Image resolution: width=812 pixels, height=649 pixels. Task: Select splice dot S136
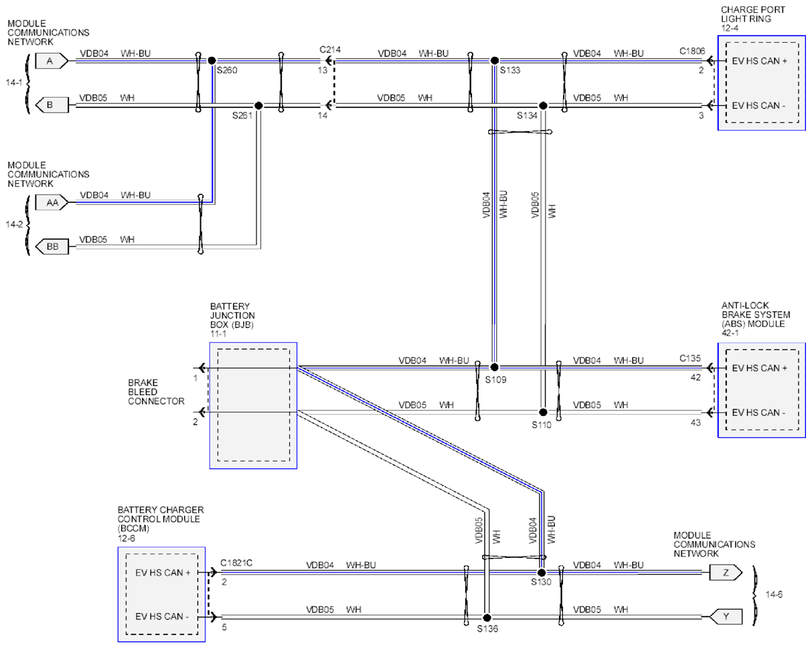coord(487,618)
